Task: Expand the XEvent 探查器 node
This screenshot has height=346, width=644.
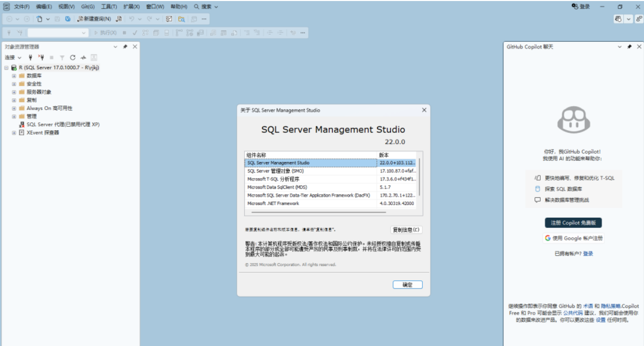Action: [x=14, y=132]
